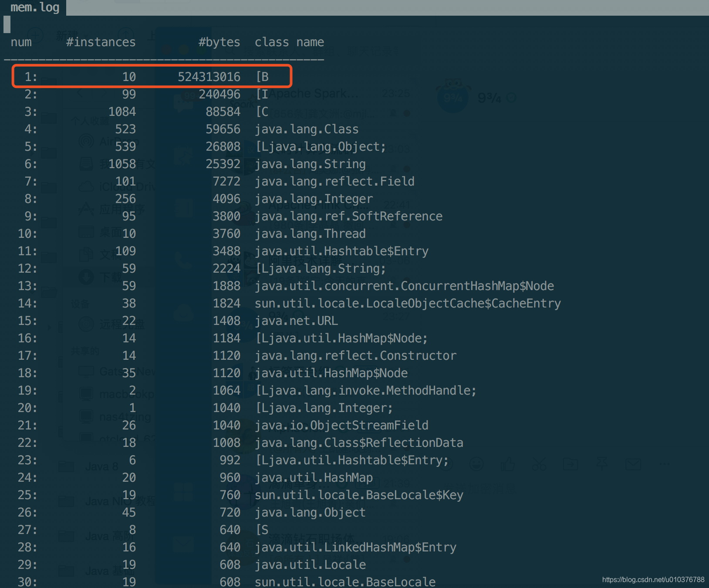Click instance count 523
This screenshot has width=709, height=588.
click(x=125, y=129)
